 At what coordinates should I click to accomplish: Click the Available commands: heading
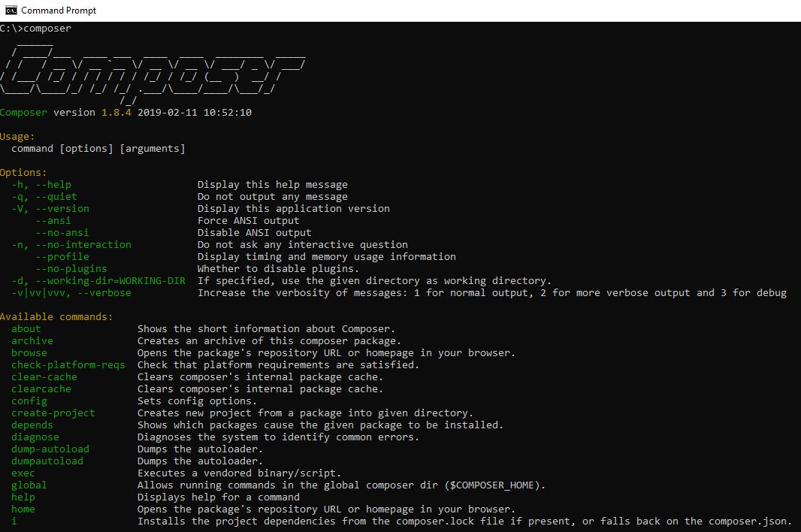(56, 317)
